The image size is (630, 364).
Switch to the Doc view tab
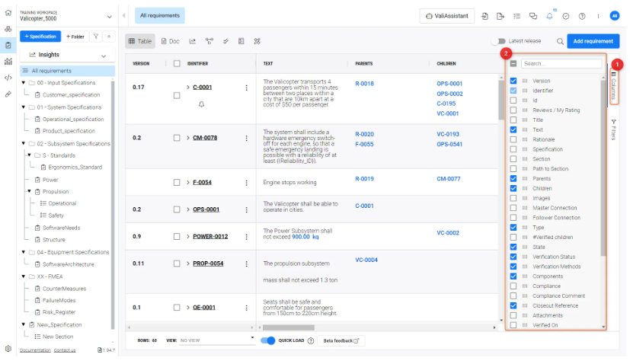171,41
